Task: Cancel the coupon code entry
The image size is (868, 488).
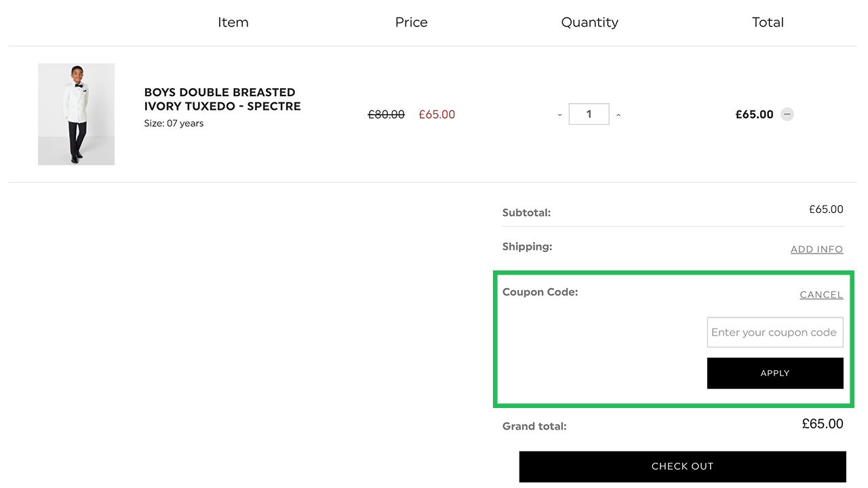Action: click(x=821, y=295)
